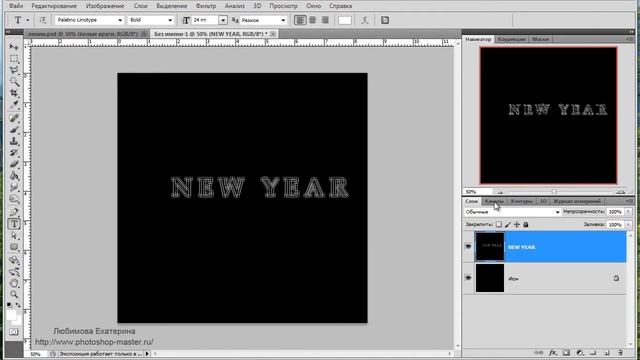
Task: Delete the selected layer
Action: pyautogui.click(x=620, y=353)
